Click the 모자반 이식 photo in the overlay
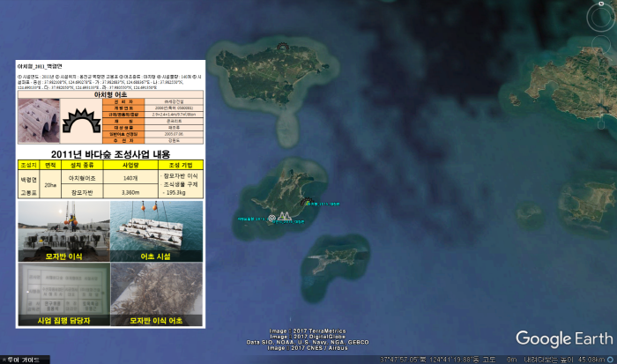The width and height of the screenshot is (617, 364). coord(63,232)
